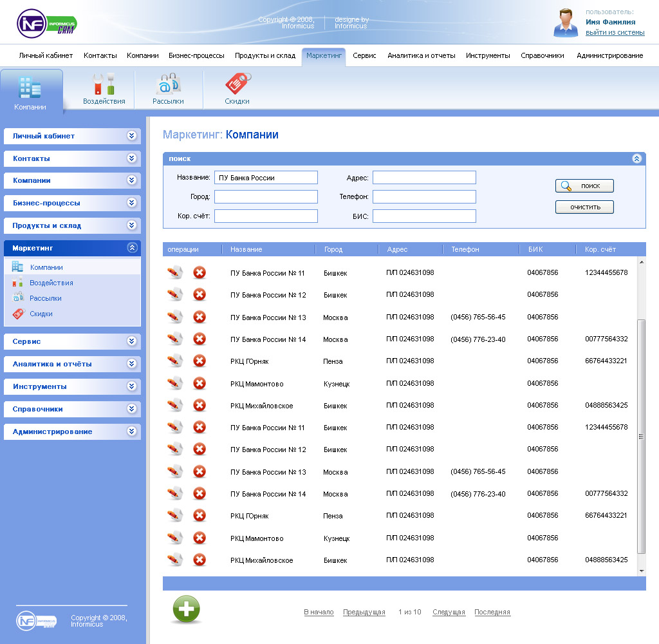Screen dimensions: 659x644
Task: Open the Рассылки toolbar icon
Action: click(x=167, y=89)
